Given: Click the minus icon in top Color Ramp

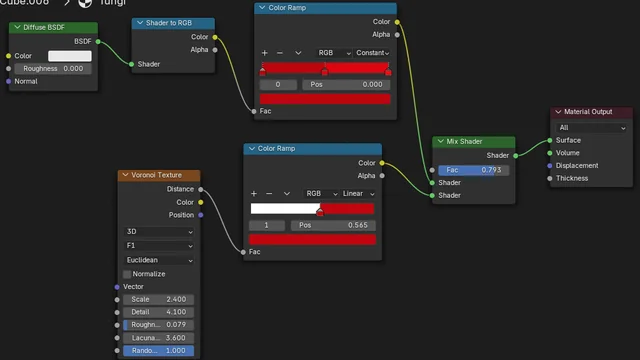Looking at the screenshot, I should pos(280,53).
